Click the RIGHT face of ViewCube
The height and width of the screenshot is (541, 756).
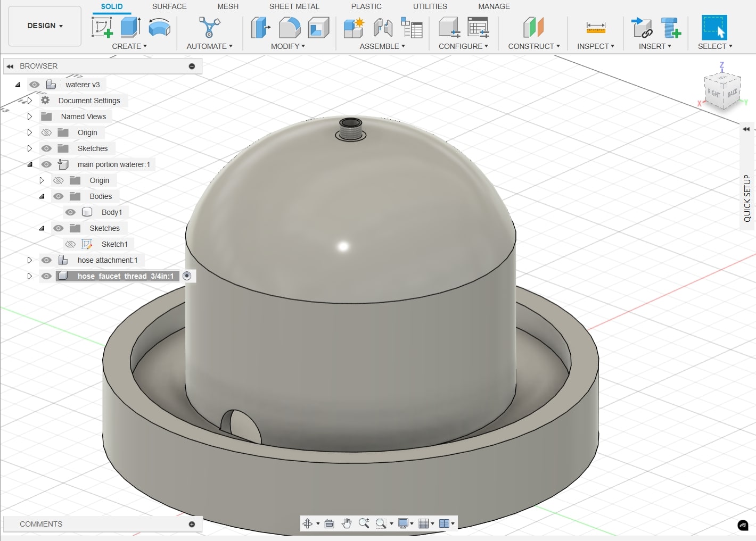714,93
